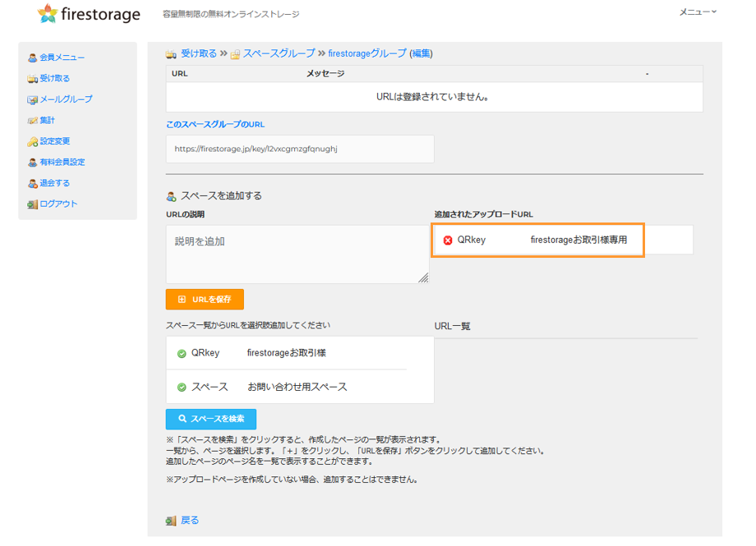Click the メールグループ icon in sidebar

pyautogui.click(x=32, y=99)
